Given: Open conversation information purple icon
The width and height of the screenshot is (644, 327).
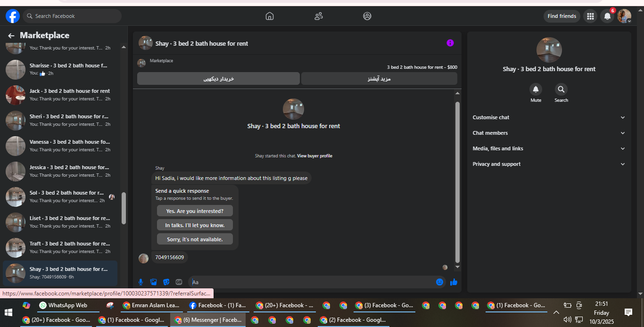Looking at the screenshot, I should [x=450, y=43].
